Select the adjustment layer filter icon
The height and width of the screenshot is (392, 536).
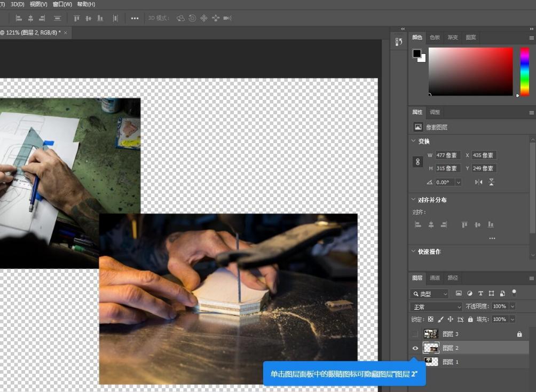470,293
